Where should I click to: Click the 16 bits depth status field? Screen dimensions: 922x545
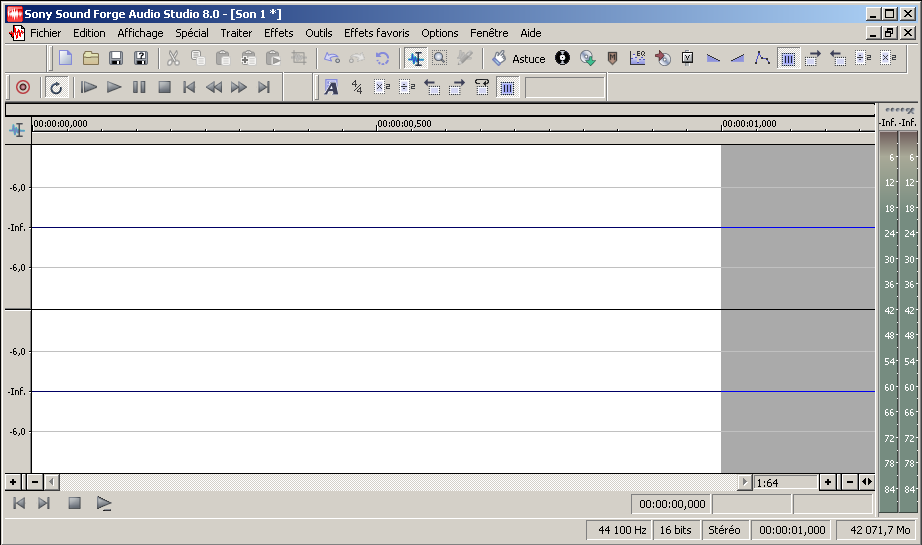tap(675, 530)
